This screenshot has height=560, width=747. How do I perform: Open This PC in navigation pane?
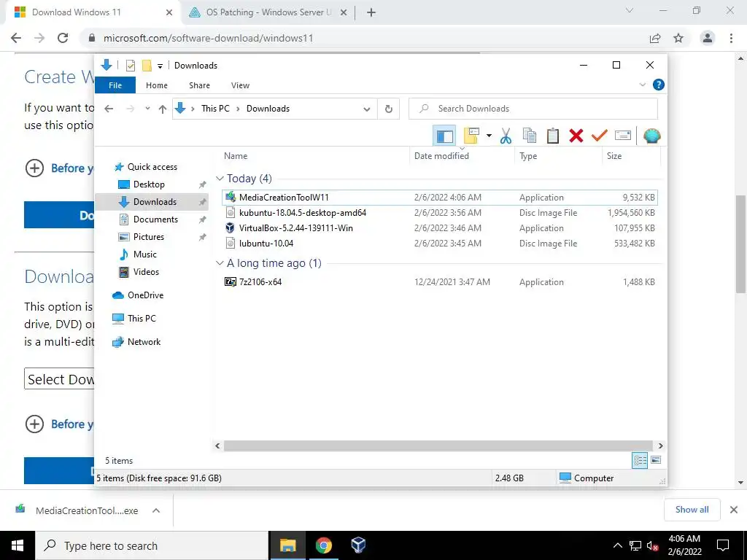coord(142,319)
